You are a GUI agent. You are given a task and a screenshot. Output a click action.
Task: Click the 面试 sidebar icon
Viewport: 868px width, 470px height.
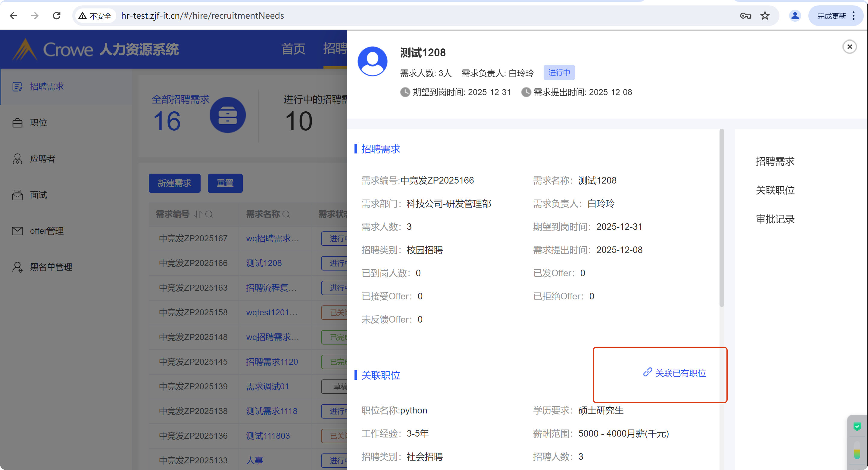(17, 195)
